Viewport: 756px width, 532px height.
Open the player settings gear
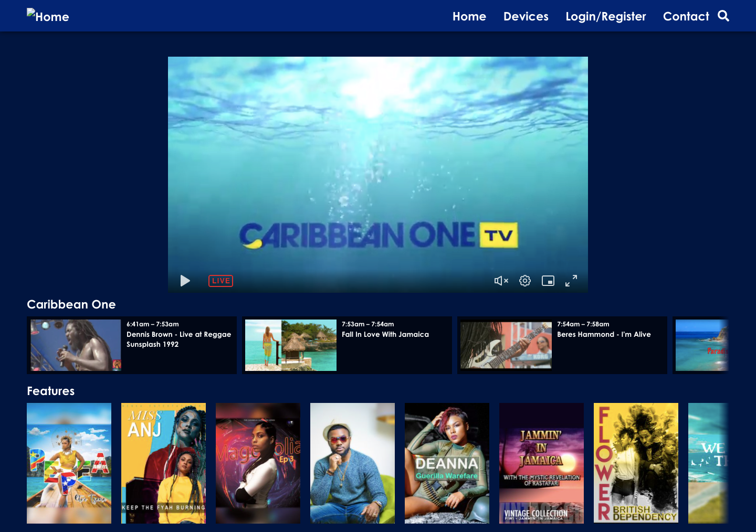tap(525, 281)
